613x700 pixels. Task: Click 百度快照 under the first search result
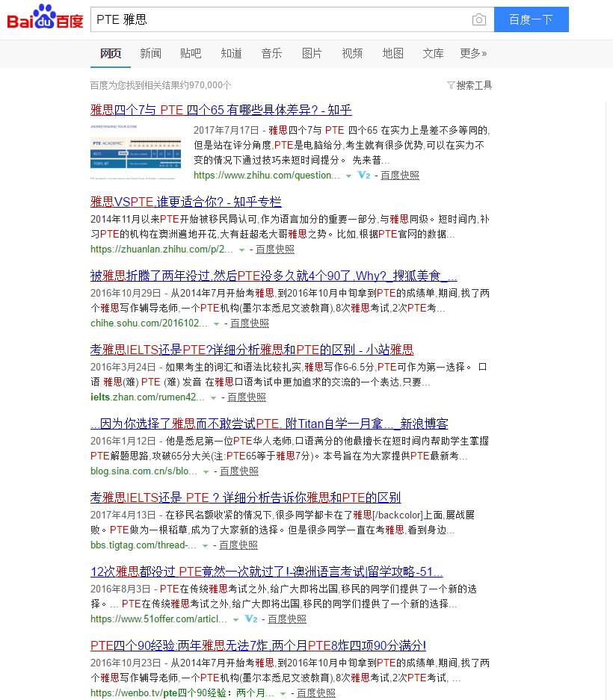pos(399,176)
